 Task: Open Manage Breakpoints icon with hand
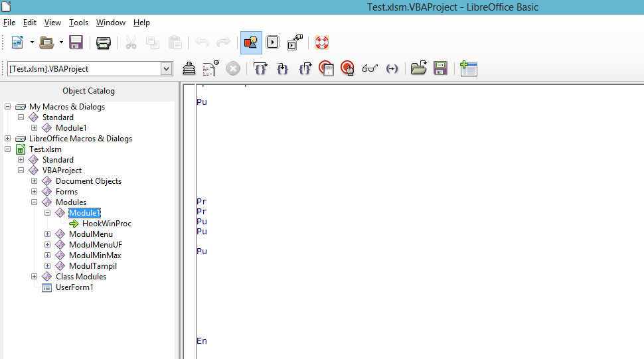(347, 68)
